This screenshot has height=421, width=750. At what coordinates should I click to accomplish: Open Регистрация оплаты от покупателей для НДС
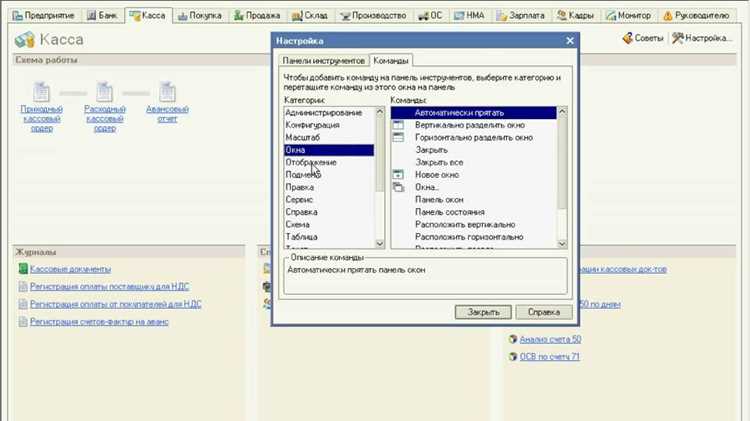(116, 304)
